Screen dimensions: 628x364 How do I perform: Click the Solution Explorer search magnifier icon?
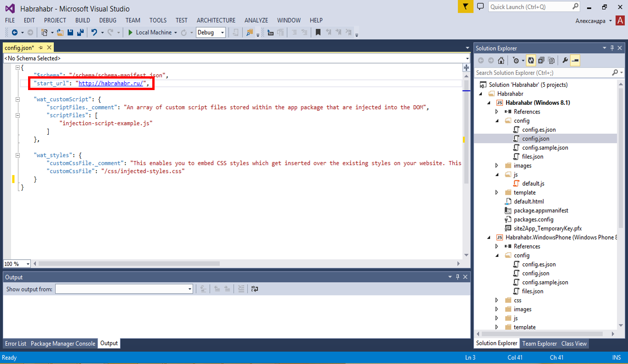(x=615, y=73)
